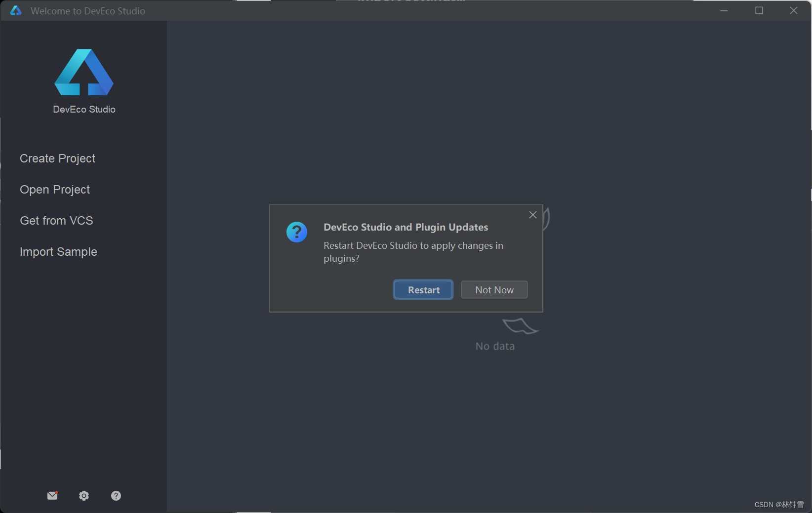Choose Not Now in the update dialog
The height and width of the screenshot is (513, 812).
(494, 290)
